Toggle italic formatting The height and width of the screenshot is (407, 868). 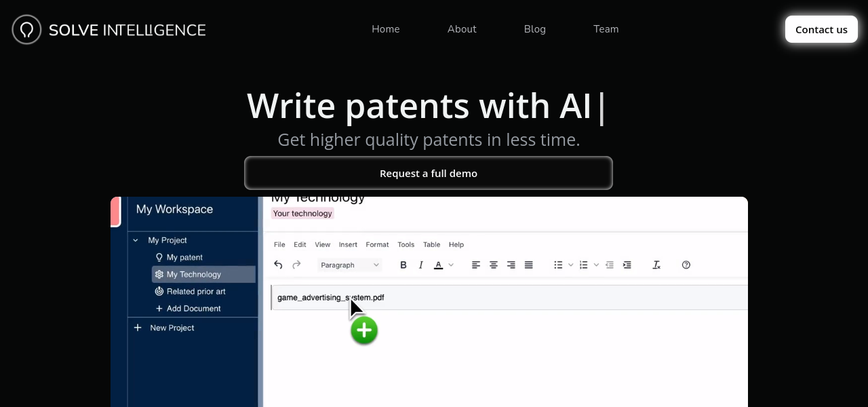point(421,265)
